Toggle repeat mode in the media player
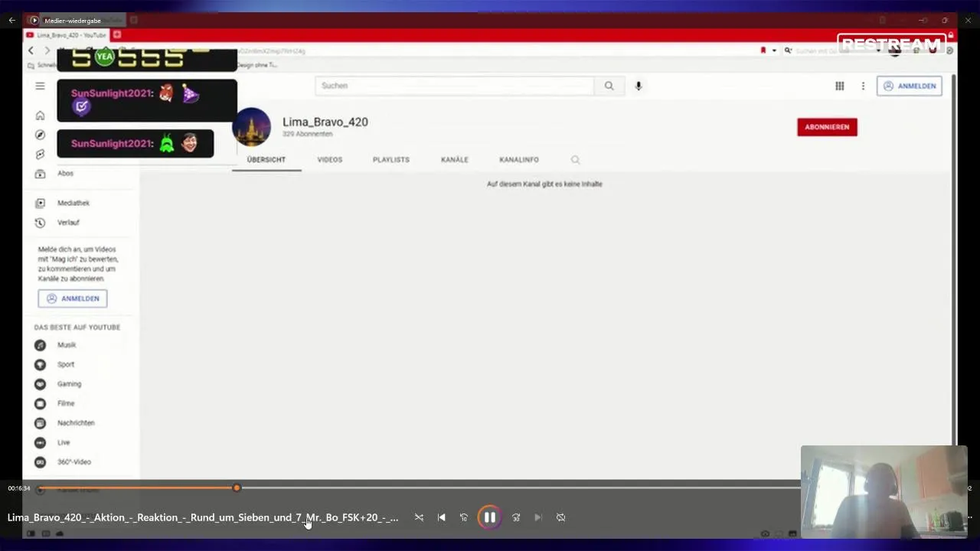 click(x=560, y=517)
